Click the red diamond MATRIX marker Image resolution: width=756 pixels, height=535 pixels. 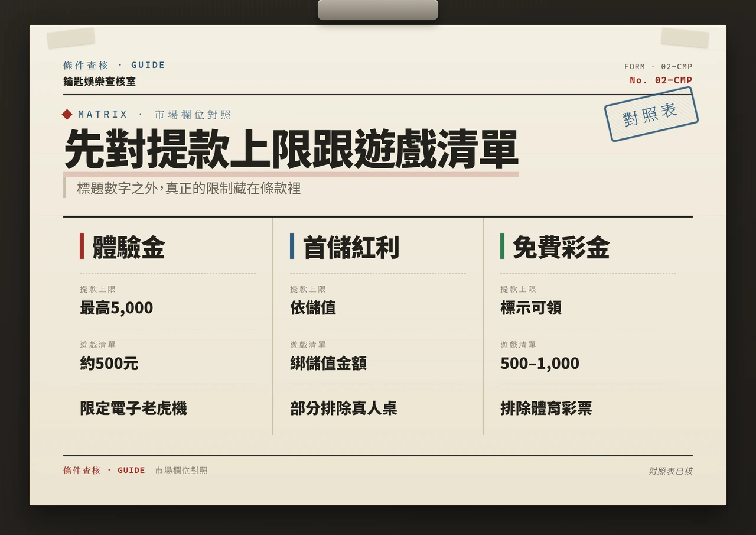[x=67, y=115]
